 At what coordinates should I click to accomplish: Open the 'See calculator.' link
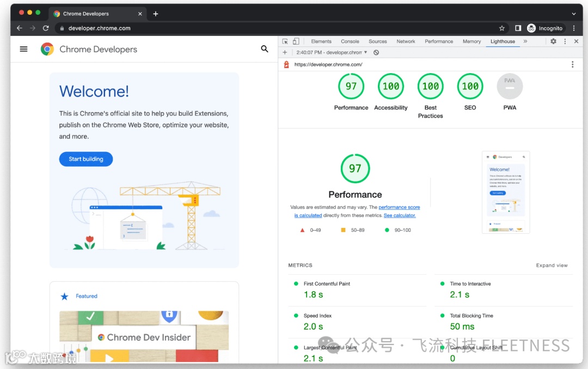click(x=400, y=215)
